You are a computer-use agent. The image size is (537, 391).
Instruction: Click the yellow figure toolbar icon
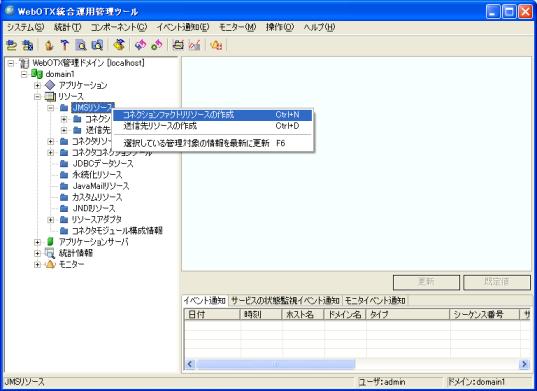pyautogui.click(x=49, y=45)
